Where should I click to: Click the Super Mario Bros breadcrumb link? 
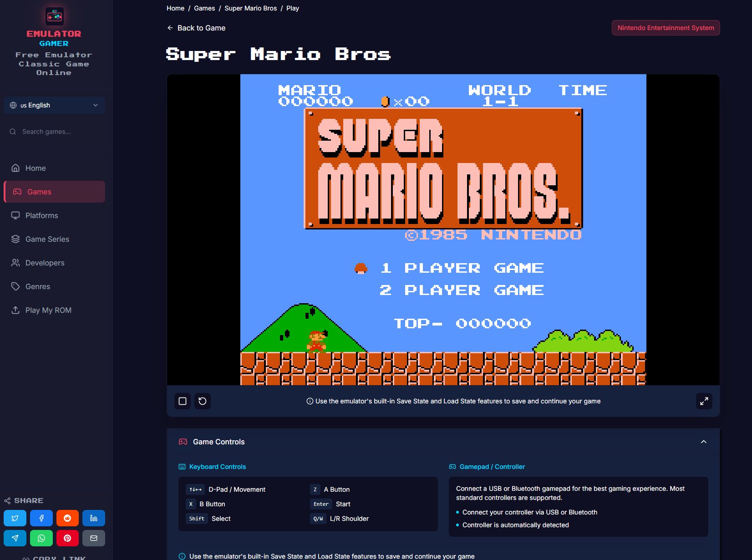tap(250, 8)
